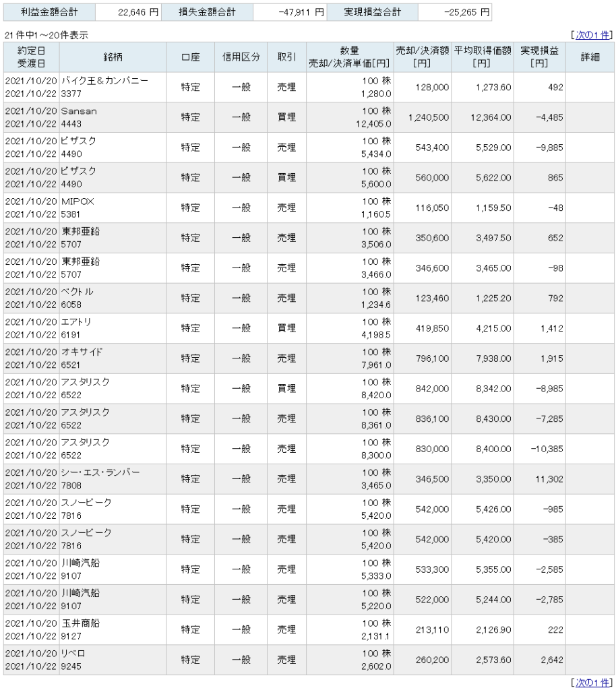
Task: Click the realized loss value -4,485
Action: click(x=549, y=117)
